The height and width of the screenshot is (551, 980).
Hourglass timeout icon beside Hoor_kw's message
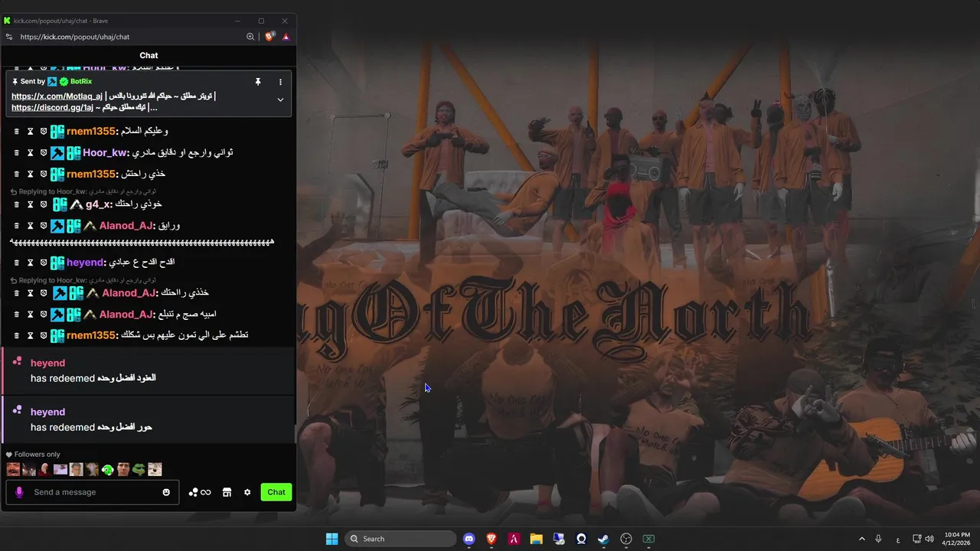click(x=31, y=153)
